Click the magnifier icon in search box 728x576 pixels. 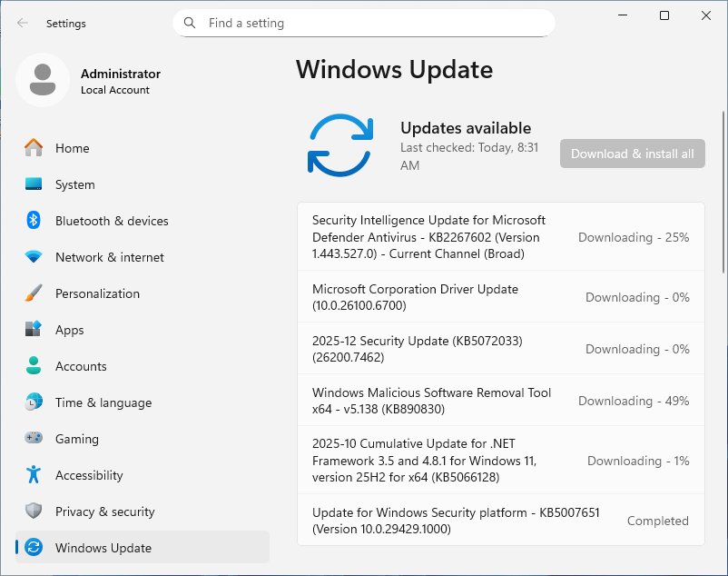pyautogui.click(x=190, y=23)
